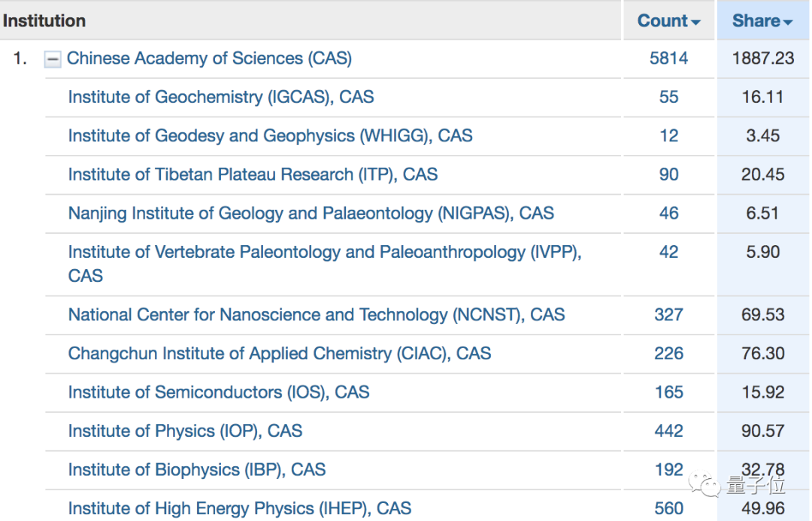Screen dimensions: 812x521
Task: Open Institute of Physics (IOP) link
Action: tap(185, 431)
